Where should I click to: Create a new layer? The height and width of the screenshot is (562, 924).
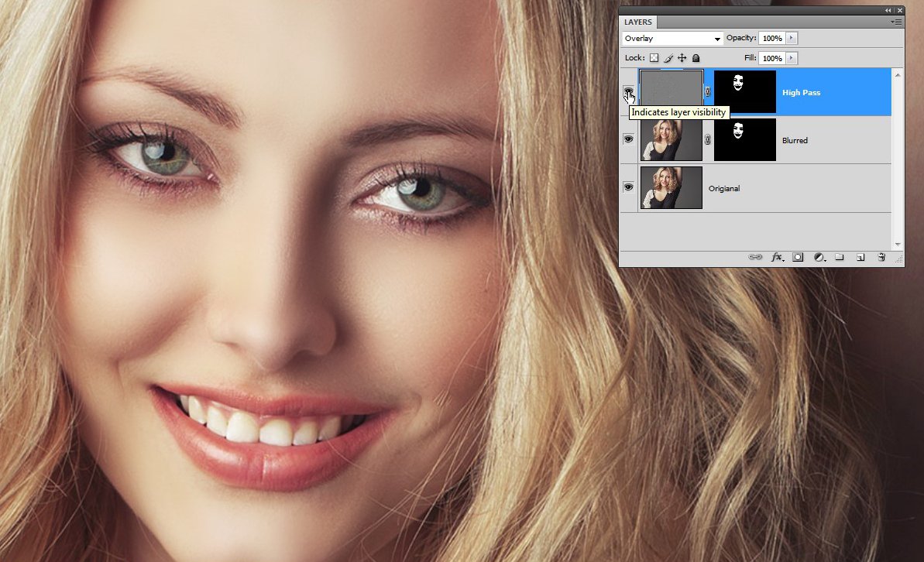click(860, 257)
